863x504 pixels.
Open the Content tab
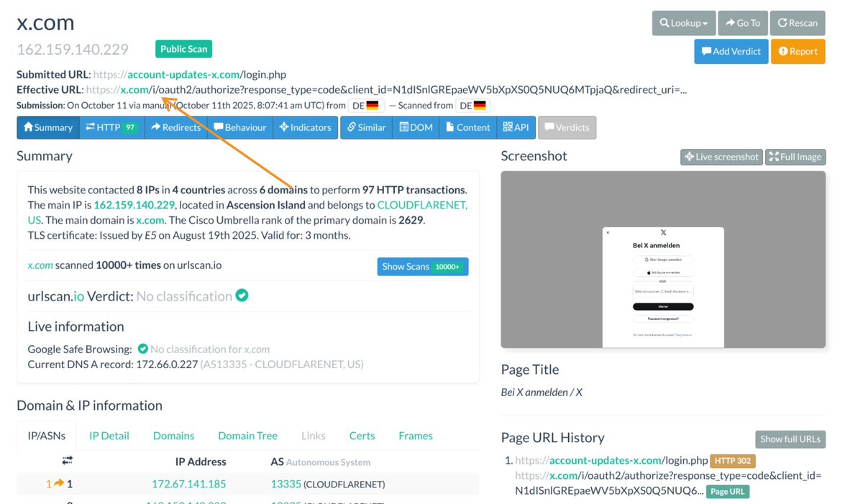[x=467, y=127]
